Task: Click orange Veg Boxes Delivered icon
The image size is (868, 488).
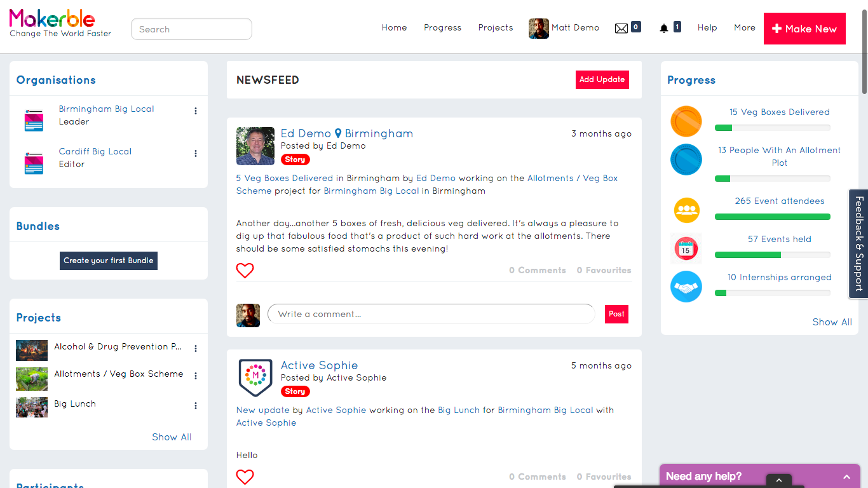Action: 686,121
